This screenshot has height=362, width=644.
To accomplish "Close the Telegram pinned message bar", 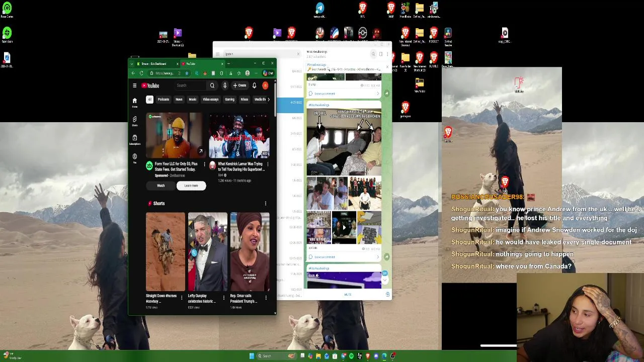I will pos(387,67).
